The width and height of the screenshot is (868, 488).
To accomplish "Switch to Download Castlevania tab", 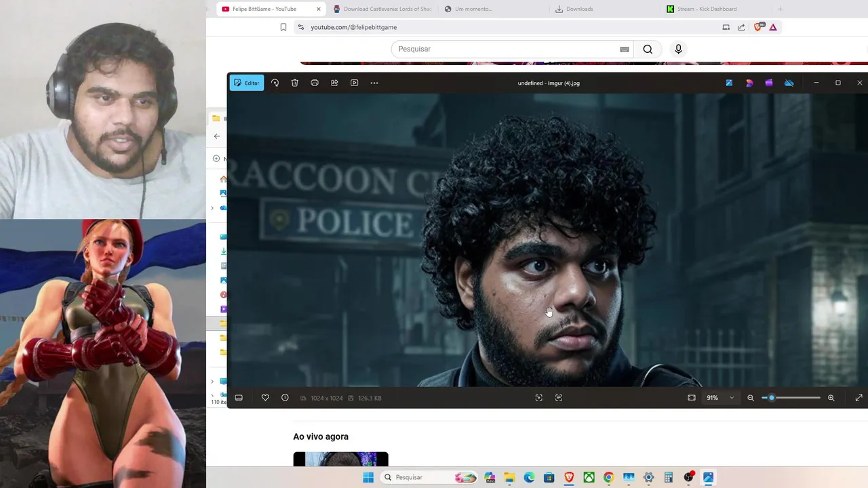I will pos(382,9).
